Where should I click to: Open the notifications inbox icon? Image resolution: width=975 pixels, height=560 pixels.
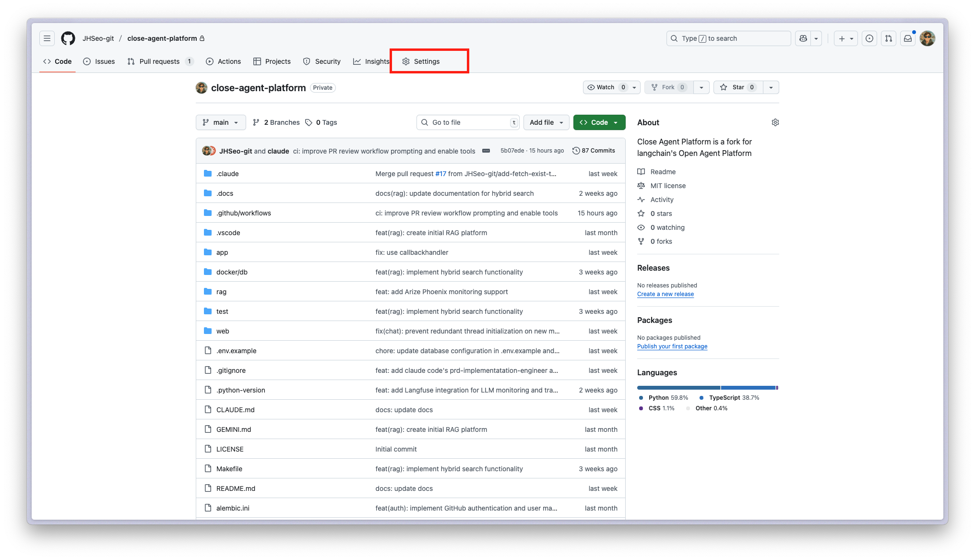point(908,38)
